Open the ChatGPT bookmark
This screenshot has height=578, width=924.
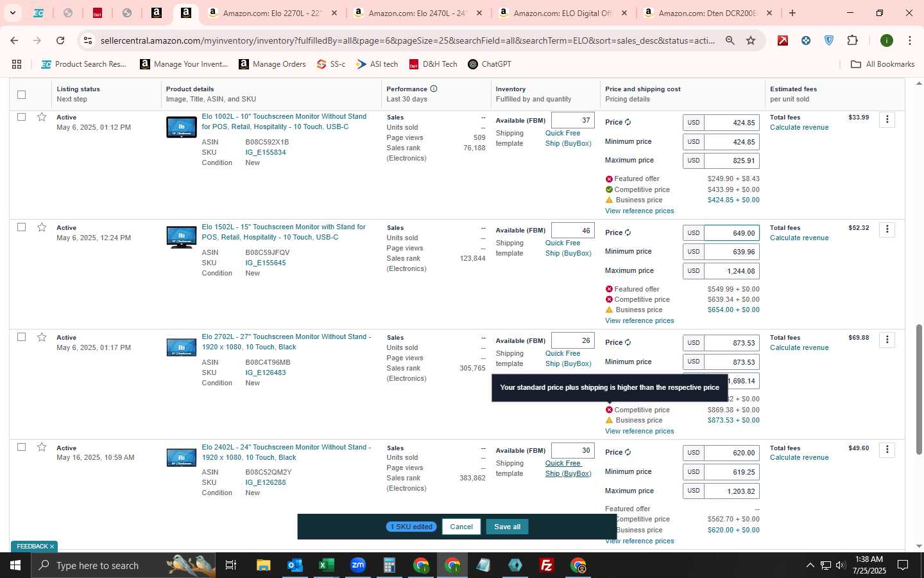pos(490,64)
